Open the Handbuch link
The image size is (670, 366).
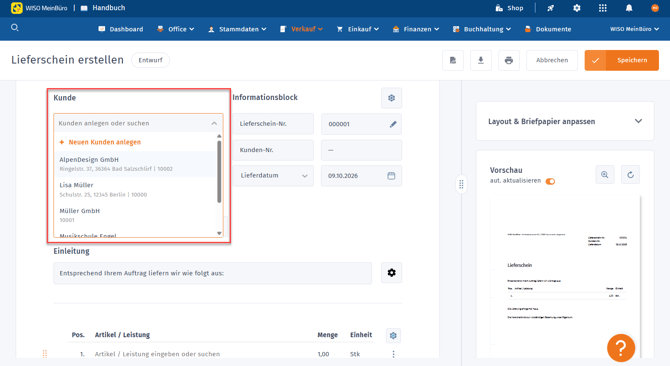coord(103,8)
